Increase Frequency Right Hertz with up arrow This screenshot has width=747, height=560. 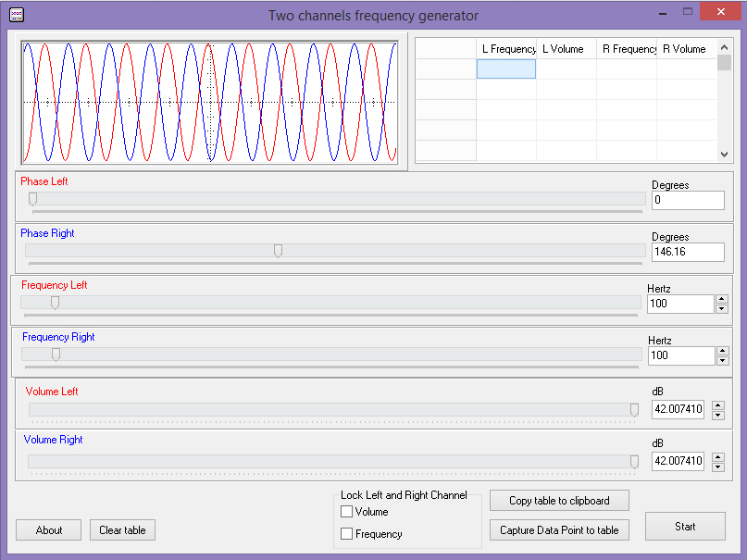723,351
